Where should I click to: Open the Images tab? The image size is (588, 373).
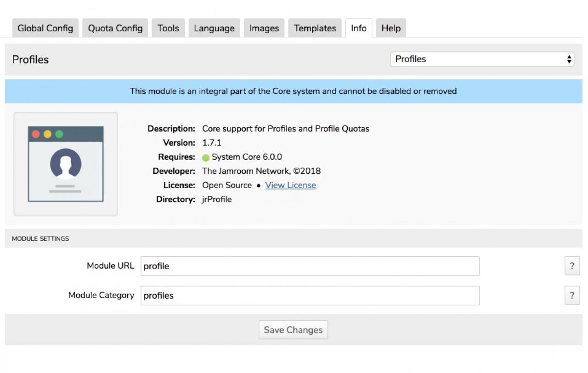click(x=264, y=28)
